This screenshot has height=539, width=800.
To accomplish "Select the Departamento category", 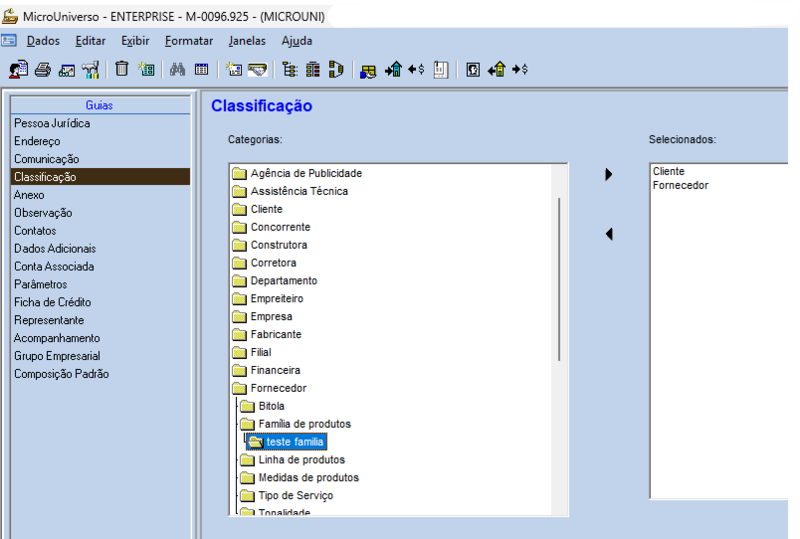I will [x=284, y=280].
